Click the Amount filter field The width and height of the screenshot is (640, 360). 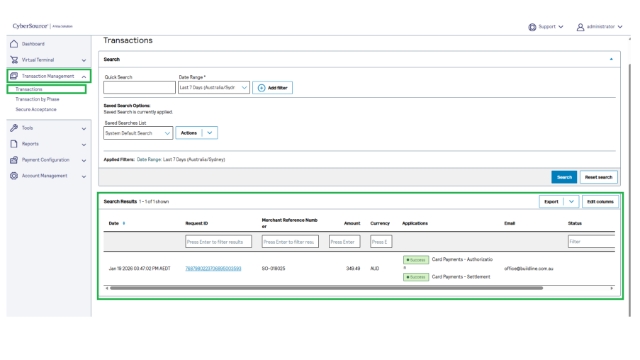click(x=344, y=242)
